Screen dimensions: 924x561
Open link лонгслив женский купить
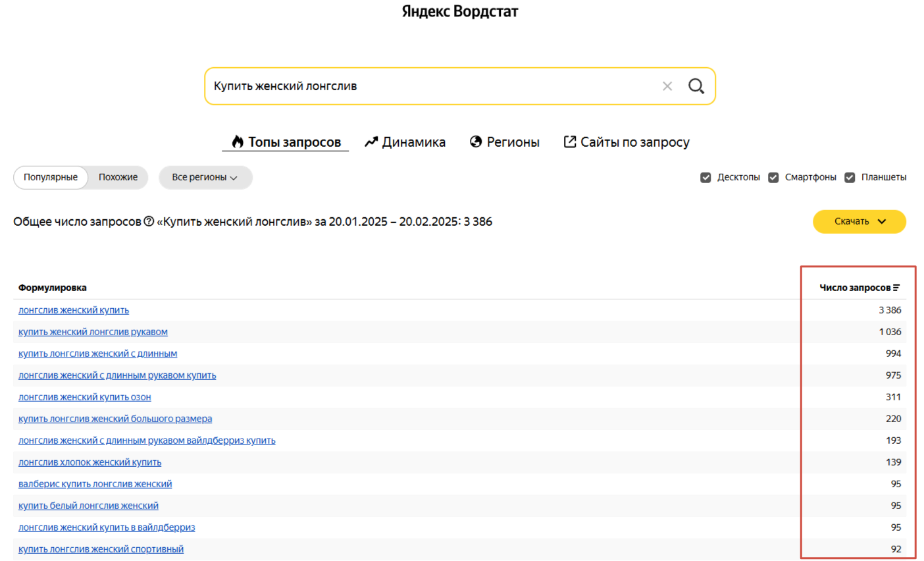click(74, 310)
